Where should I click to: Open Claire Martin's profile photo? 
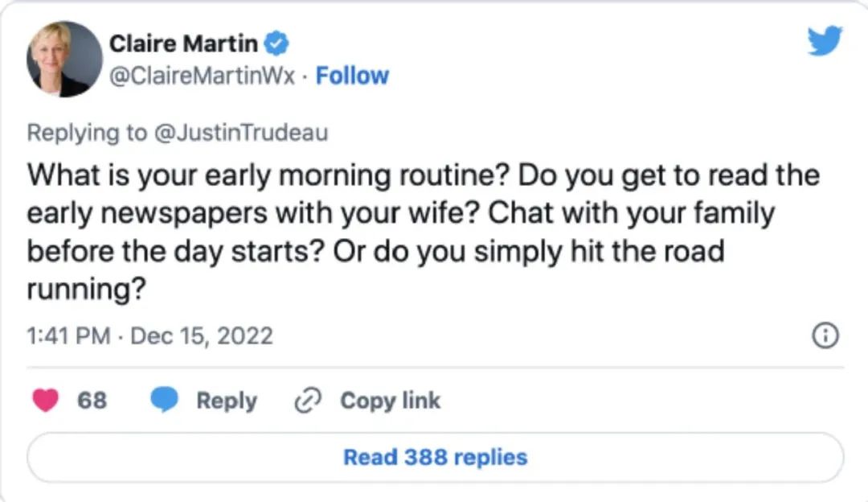65,59
